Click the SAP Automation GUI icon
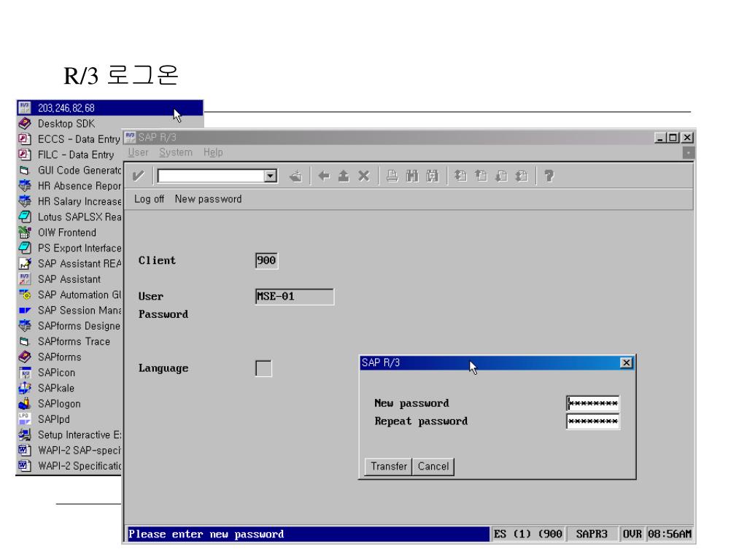Screen dimensions: 747x560 click(x=25, y=295)
